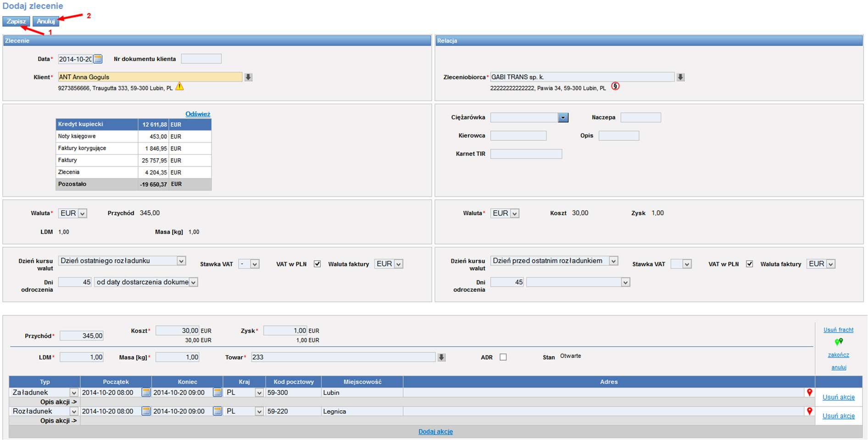Click the anuluj link under zakończ

pos(839,367)
